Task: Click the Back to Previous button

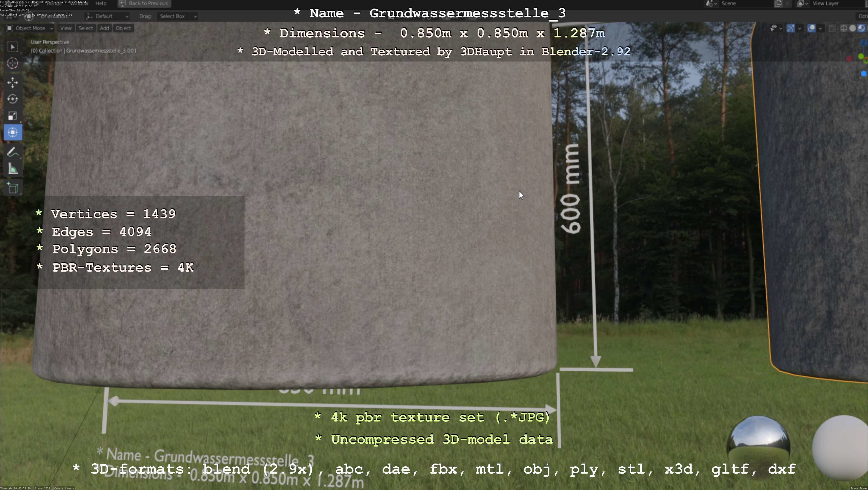Action: click(x=144, y=3)
